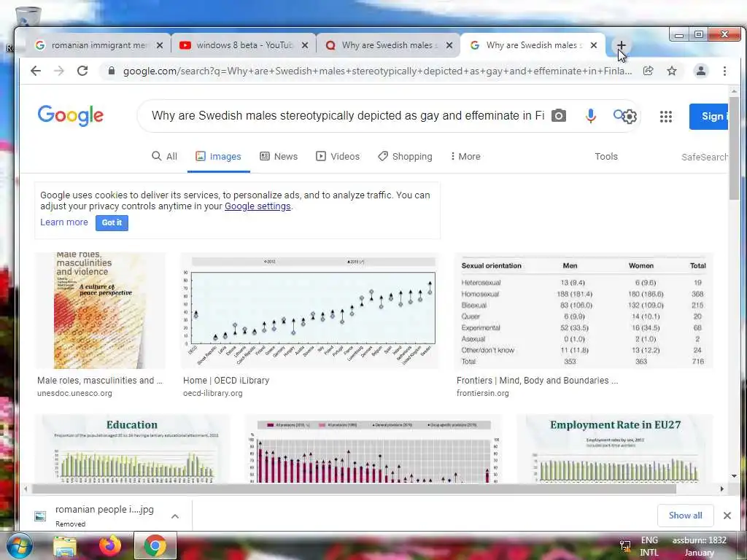
Task: Open the Google settings link
Action: (x=258, y=206)
